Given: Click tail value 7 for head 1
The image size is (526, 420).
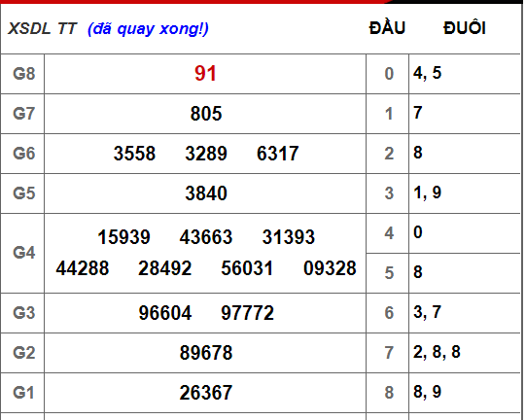Looking at the screenshot, I should (x=418, y=113).
